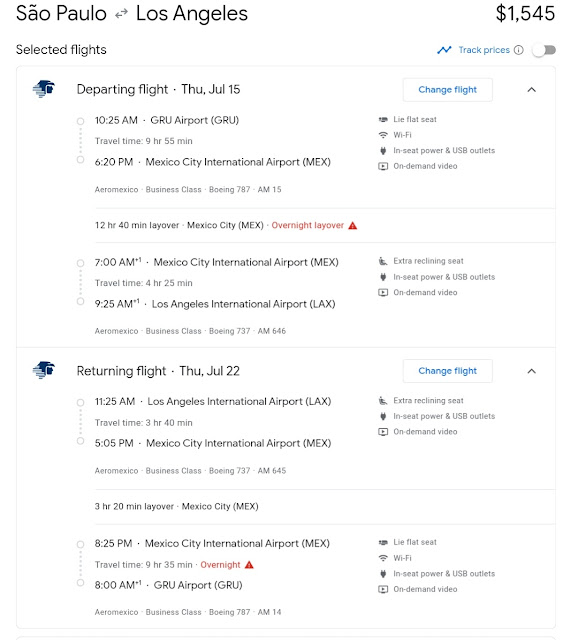The height and width of the screenshot is (640, 578).
Task: Click the Track prices link text
Action: [x=484, y=50]
